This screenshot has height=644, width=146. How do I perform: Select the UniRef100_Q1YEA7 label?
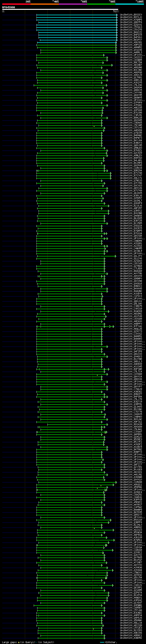[x=131, y=603]
